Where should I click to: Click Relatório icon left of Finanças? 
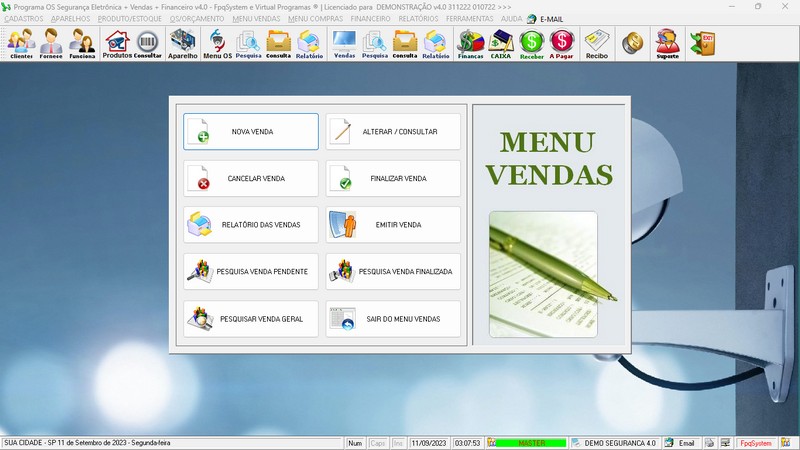click(x=436, y=44)
